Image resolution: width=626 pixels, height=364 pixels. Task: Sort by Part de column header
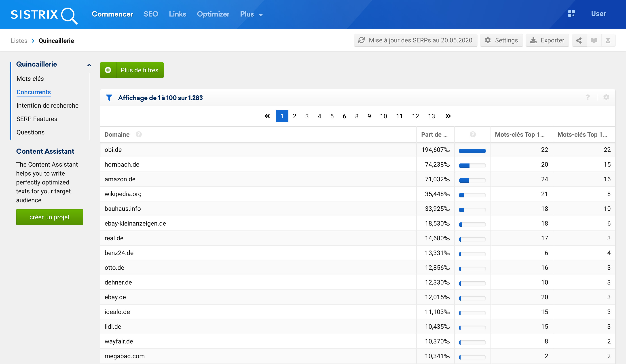[434, 134]
